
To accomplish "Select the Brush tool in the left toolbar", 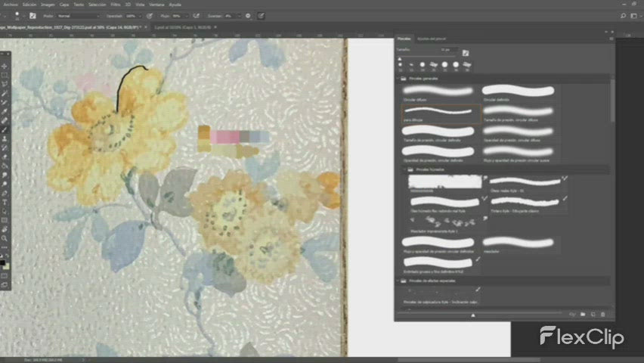I will click(x=5, y=129).
